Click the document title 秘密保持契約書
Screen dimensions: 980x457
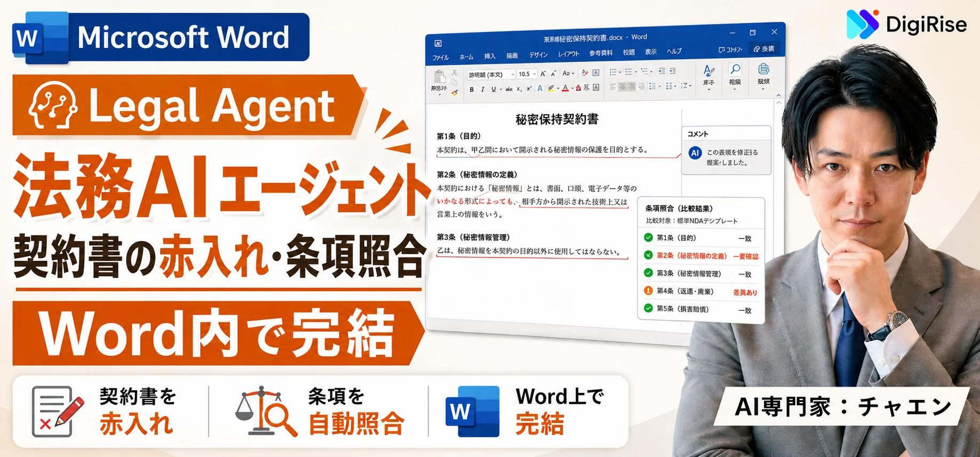[557, 119]
